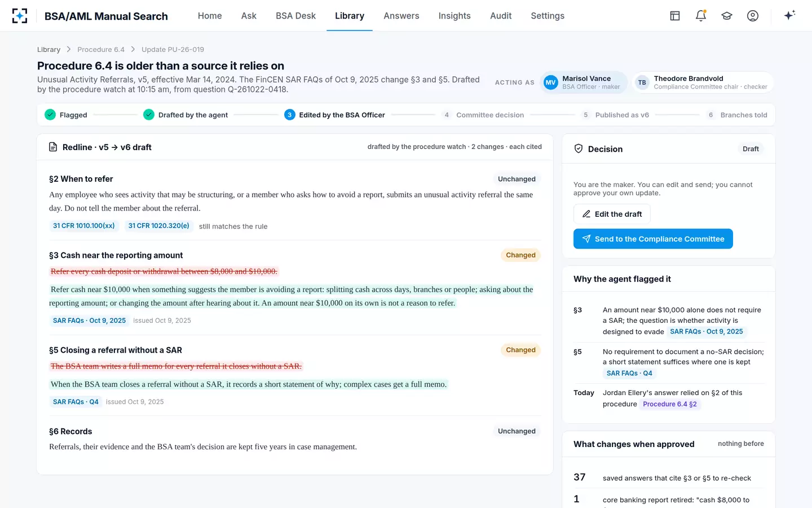Open Procedure 6.4 §2 link in flag reasons
Screen dimensions: 812x508
pyautogui.click(x=670, y=404)
